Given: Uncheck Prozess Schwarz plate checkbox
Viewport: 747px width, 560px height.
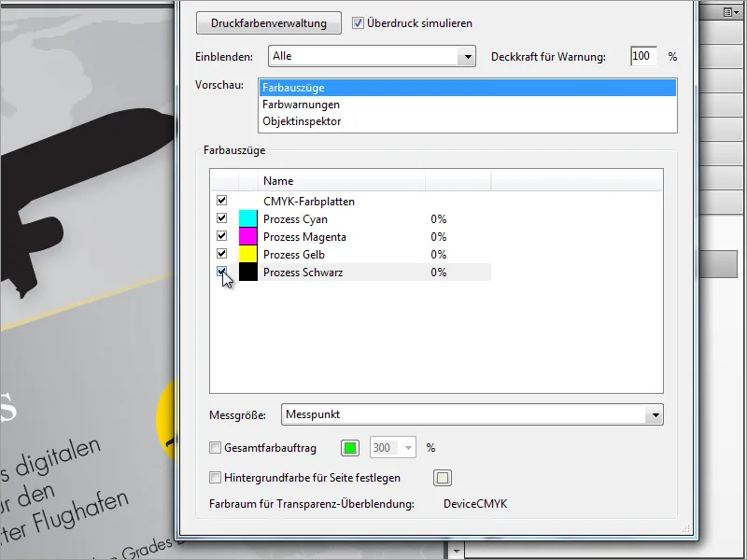Looking at the screenshot, I should tap(221, 272).
